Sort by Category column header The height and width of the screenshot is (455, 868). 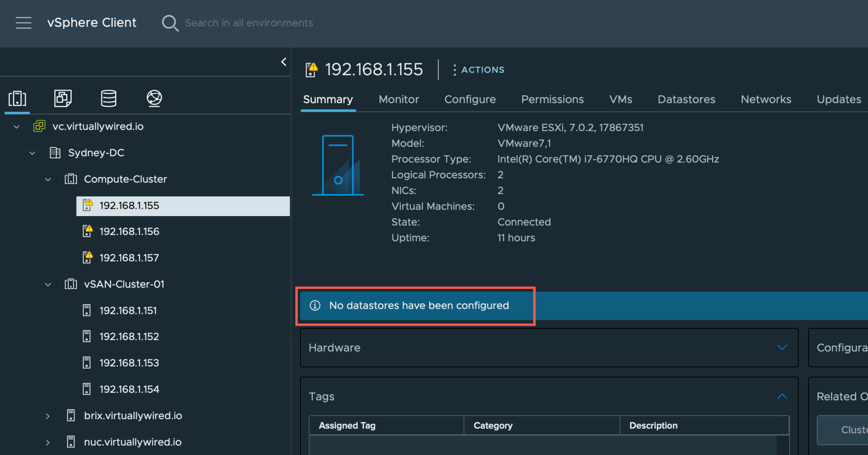point(542,425)
